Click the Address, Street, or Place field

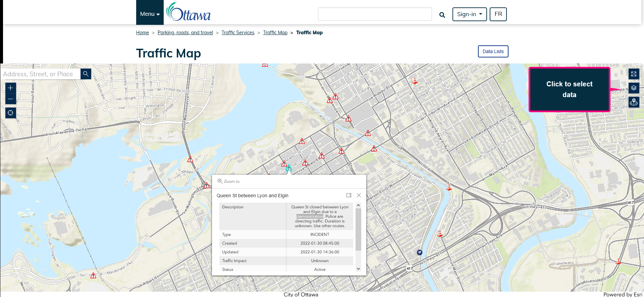(x=40, y=74)
